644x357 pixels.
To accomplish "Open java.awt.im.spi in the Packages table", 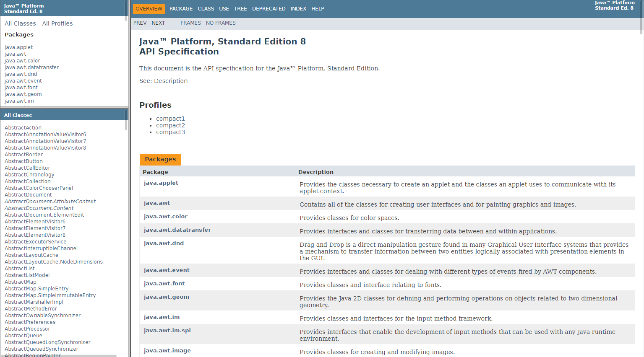I will [x=167, y=330].
